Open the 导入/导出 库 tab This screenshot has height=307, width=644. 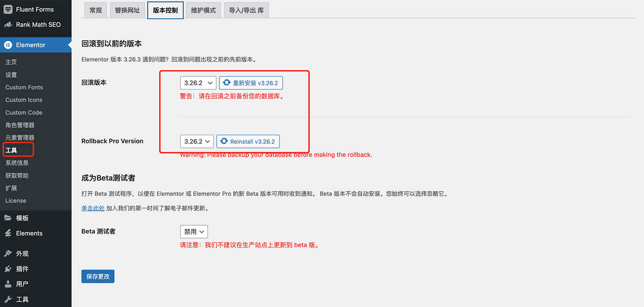point(247,10)
